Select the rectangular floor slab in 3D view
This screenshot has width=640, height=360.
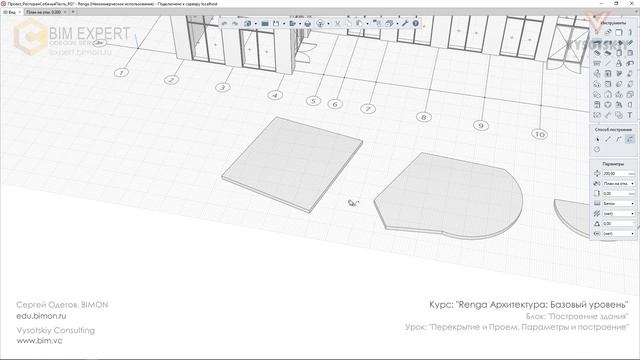point(292,163)
